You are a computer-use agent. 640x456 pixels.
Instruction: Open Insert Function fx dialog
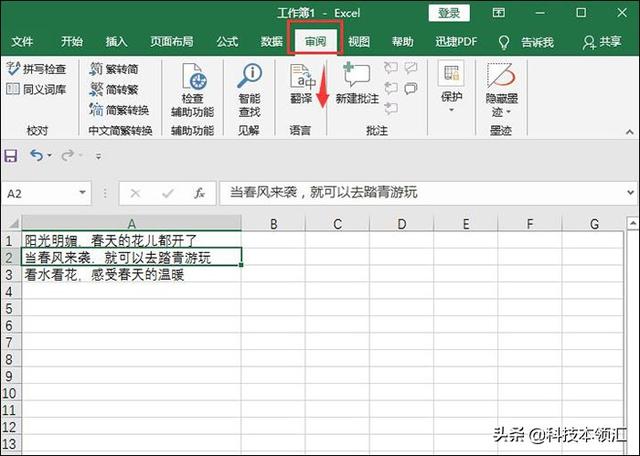200,193
